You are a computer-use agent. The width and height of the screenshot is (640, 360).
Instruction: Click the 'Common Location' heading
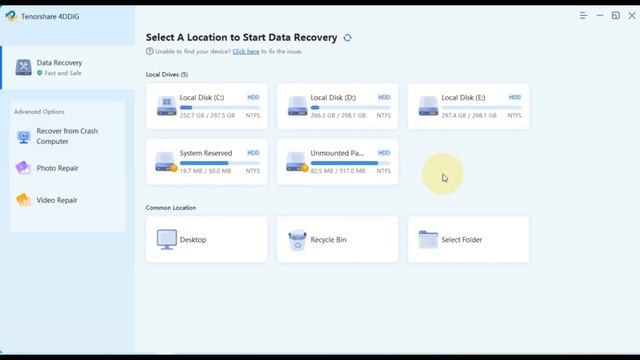(x=171, y=208)
